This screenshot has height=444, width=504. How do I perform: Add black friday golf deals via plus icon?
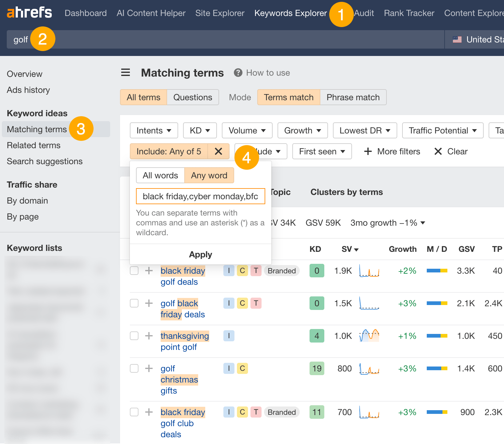(x=149, y=271)
